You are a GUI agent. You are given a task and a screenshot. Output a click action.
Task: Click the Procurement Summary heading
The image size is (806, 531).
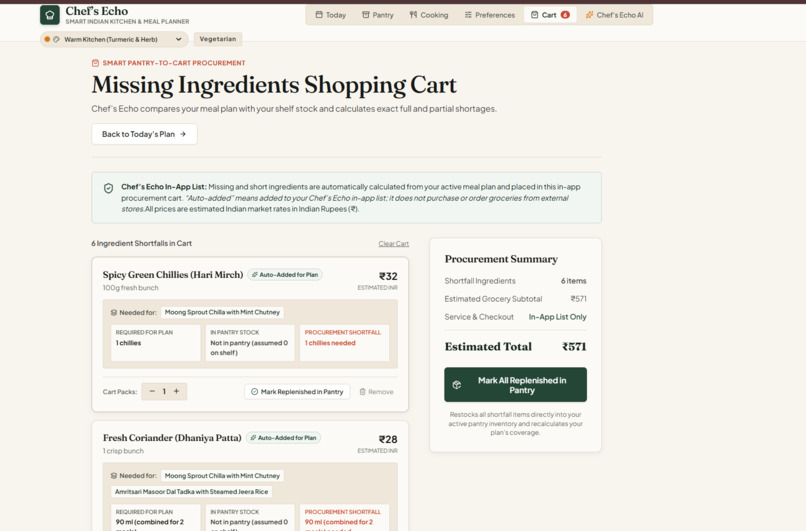coord(501,259)
